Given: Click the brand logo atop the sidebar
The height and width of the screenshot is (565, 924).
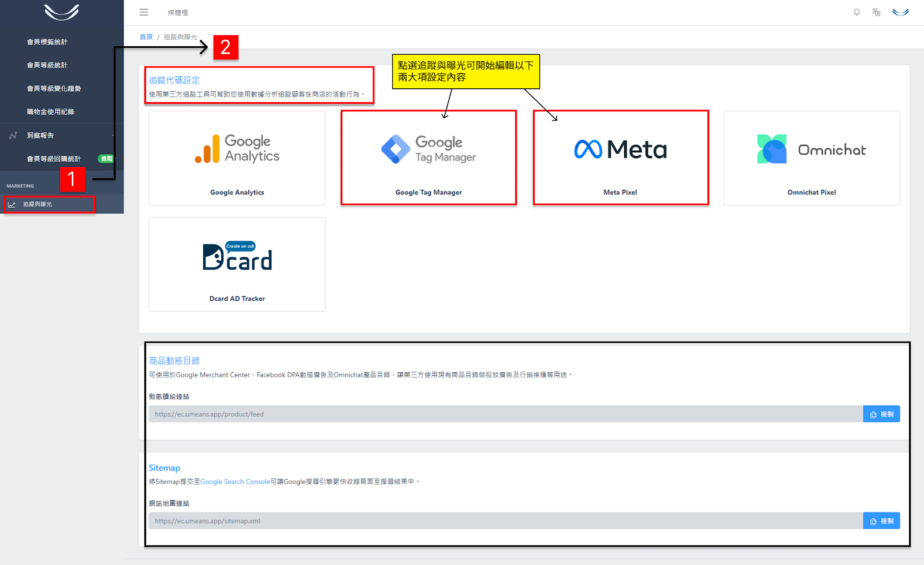Looking at the screenshot, I should pos(61,12).
